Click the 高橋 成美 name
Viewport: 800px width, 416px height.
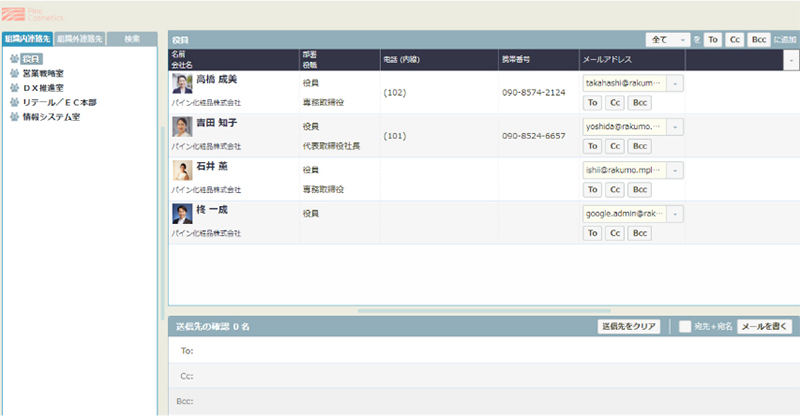pos(216,79)
